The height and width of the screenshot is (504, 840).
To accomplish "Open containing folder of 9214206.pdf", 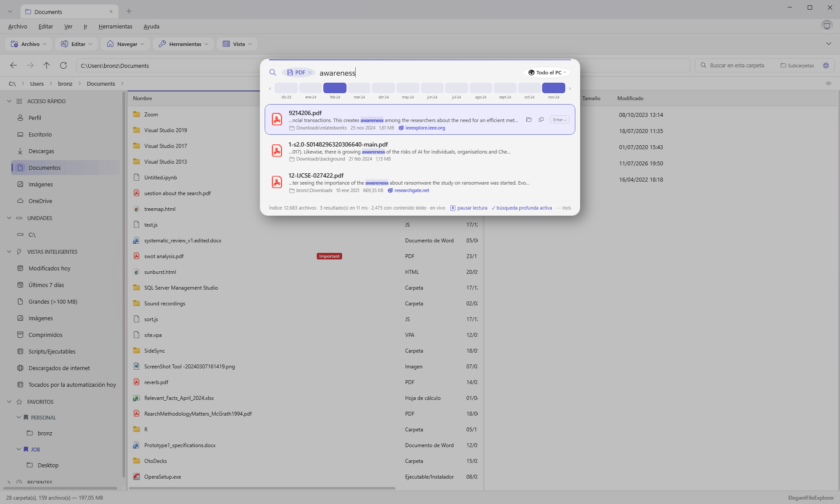I will pos(529,119).
